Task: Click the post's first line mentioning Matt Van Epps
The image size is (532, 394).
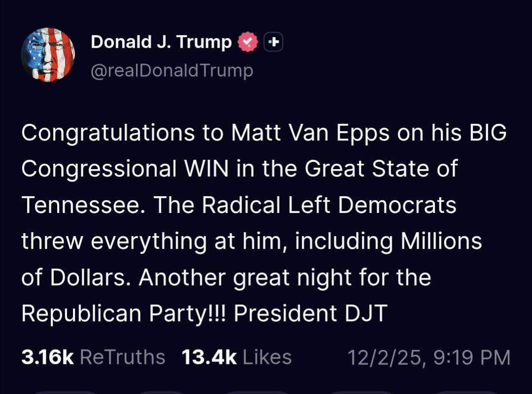Action: pyautogui.click(x=264, y=133)
